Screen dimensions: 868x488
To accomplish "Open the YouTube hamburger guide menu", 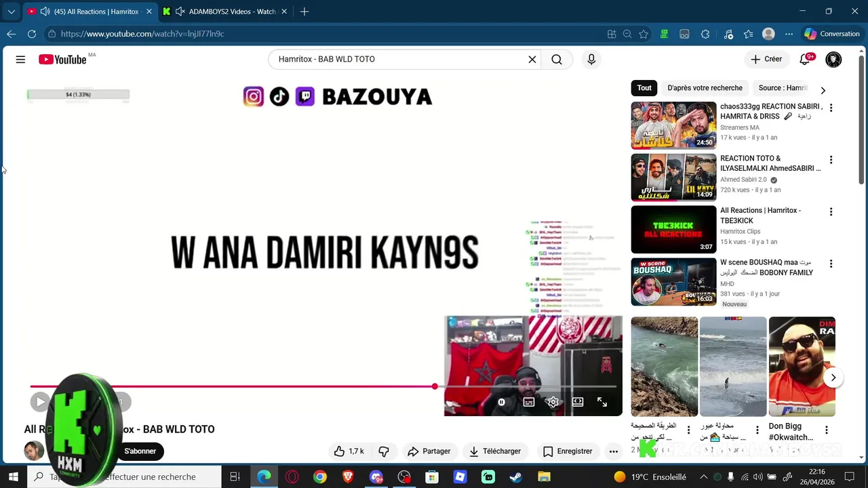I will pos(20,60).
